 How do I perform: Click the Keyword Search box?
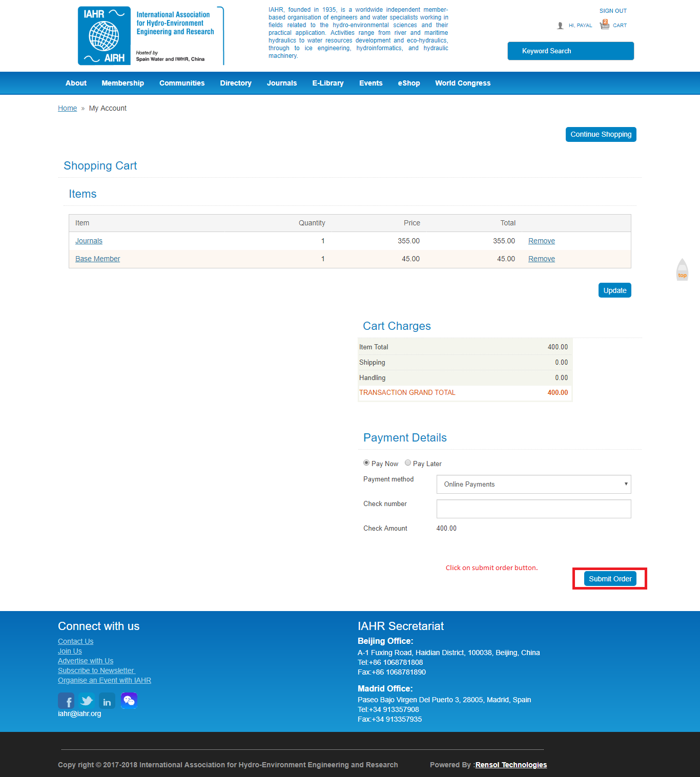570,51
